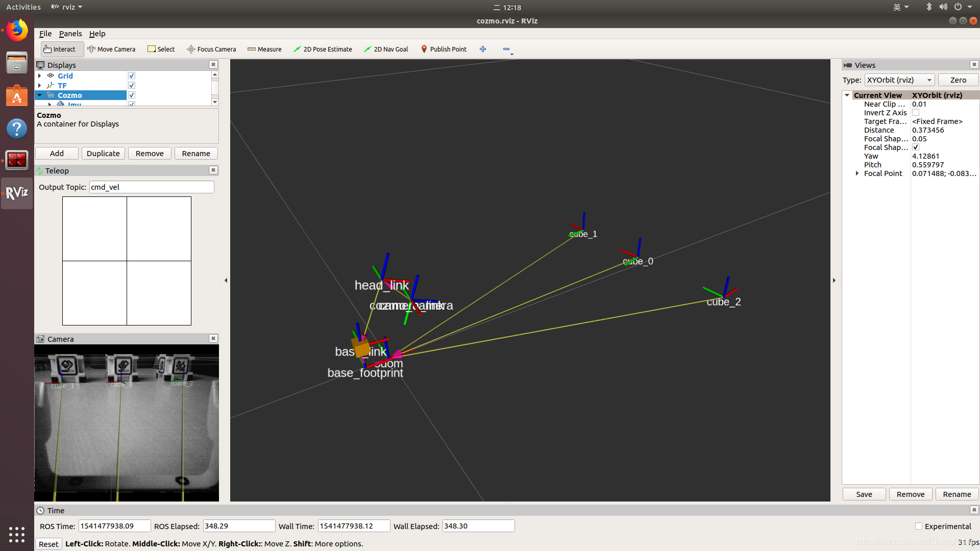Uncheck the TF display checkbox
This screenshot has height=551, width=980.
coord(132,85)
